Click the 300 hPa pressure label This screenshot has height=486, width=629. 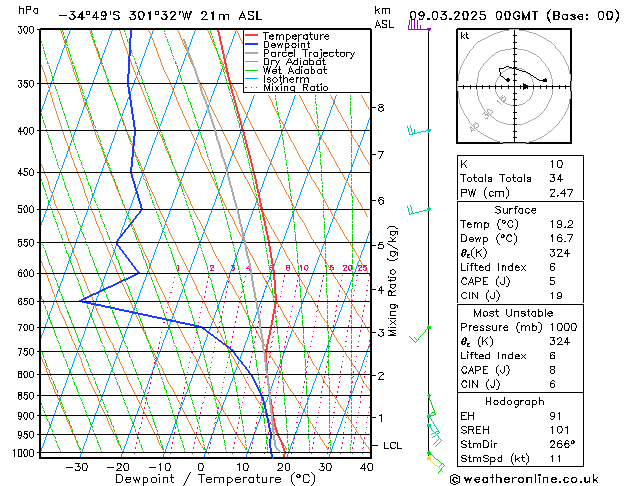pyautogui.click(x=28, y=30)
